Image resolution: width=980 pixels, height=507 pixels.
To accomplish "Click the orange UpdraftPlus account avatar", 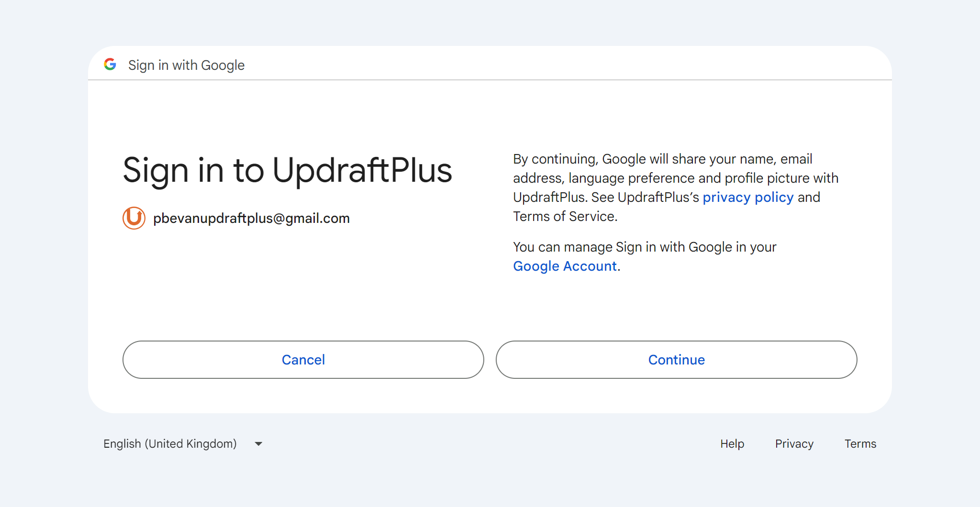I will (134, 218).
